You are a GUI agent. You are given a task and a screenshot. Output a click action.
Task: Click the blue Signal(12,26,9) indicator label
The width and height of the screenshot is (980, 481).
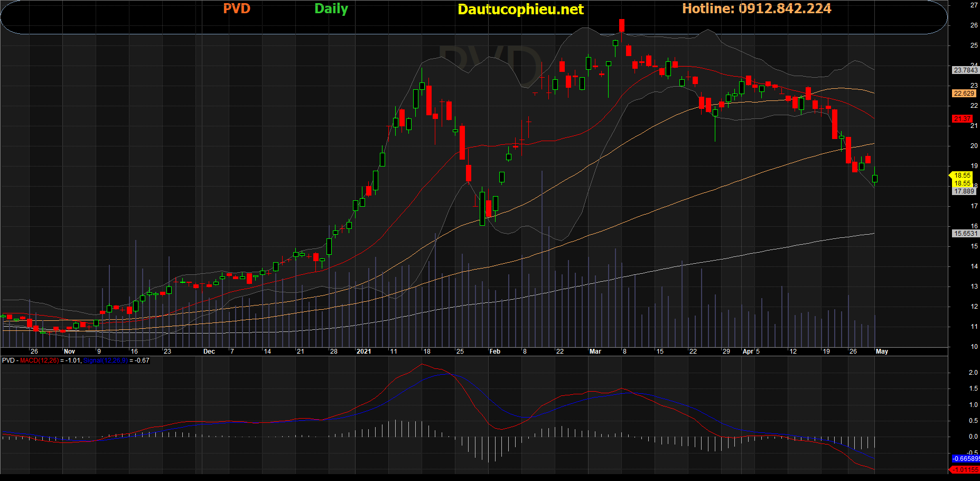click(105, 360)
